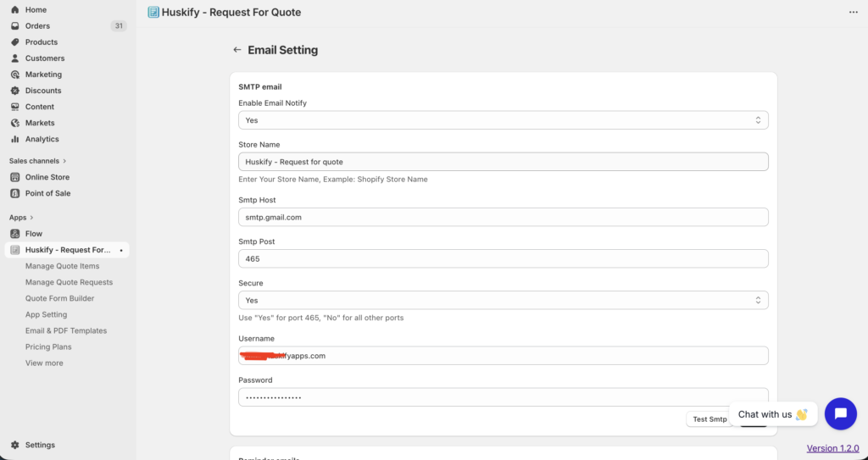Click the back arrow beside Email Setting
This screenshot has width=868, height=460.
[237, 50]
